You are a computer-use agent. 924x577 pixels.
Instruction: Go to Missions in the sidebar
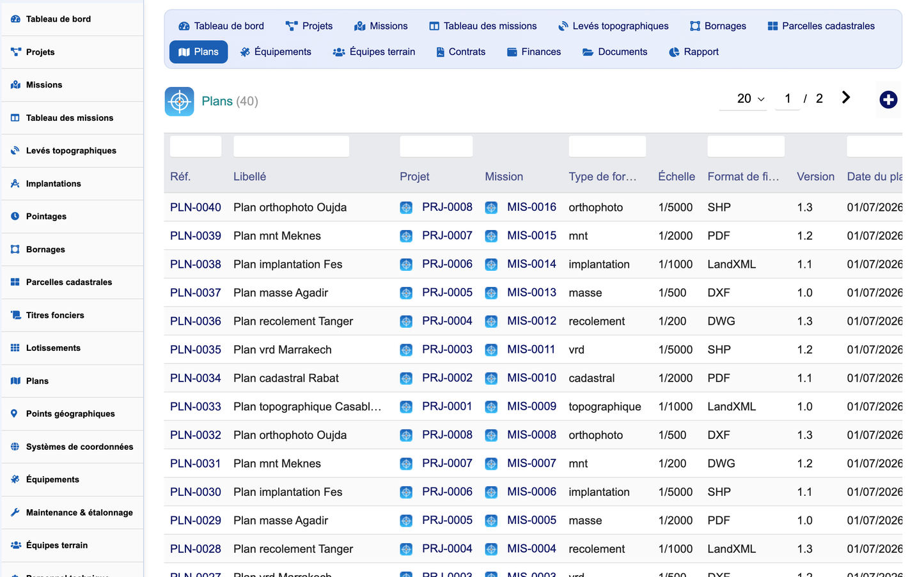[x=72, y=85]
